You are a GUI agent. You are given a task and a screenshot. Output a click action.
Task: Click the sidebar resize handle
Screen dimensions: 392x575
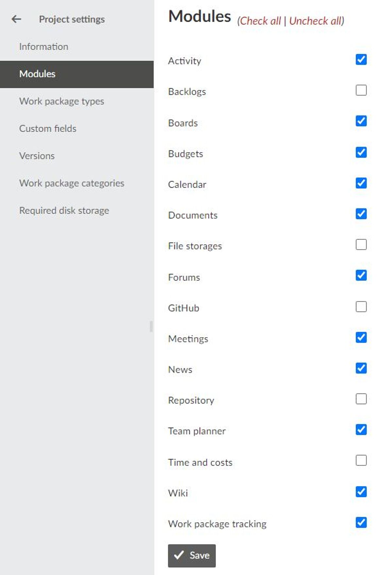151,327
